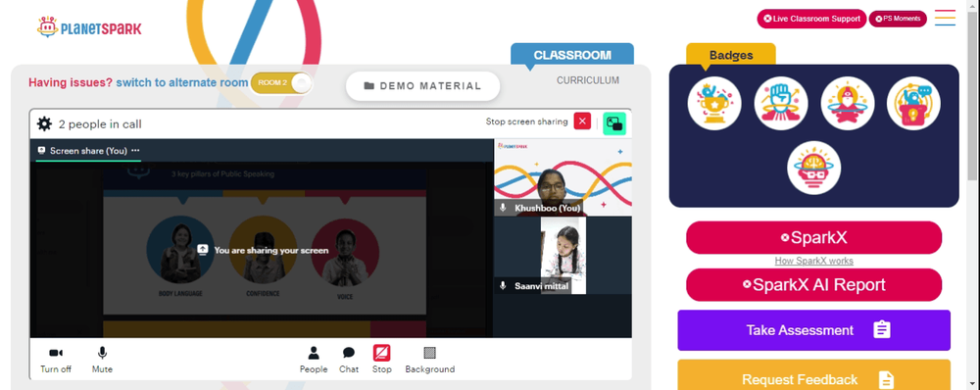Open the SparkX AI Report

813,285
